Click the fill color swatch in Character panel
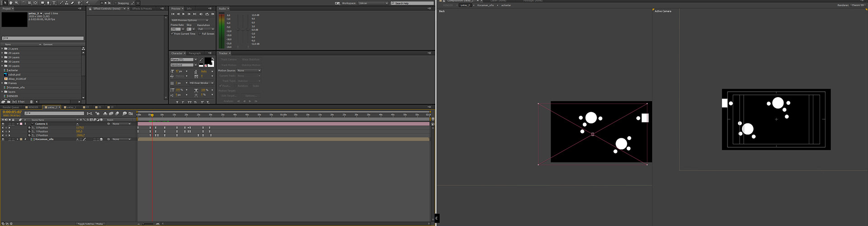Screen dimensions: 868x226 pos(208,60)
